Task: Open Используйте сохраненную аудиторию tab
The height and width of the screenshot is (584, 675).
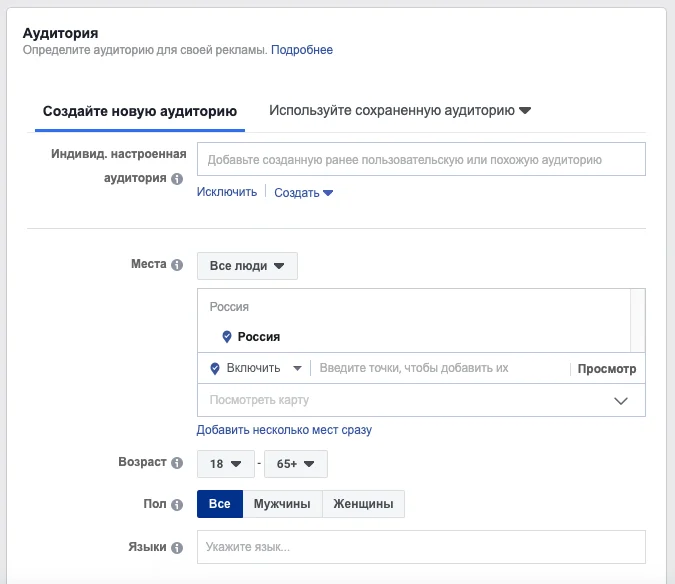Action: coord(399,110)
